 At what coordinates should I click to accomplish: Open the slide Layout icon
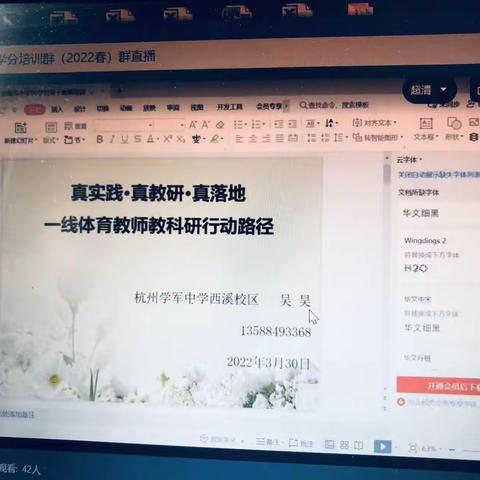(51, 128)
